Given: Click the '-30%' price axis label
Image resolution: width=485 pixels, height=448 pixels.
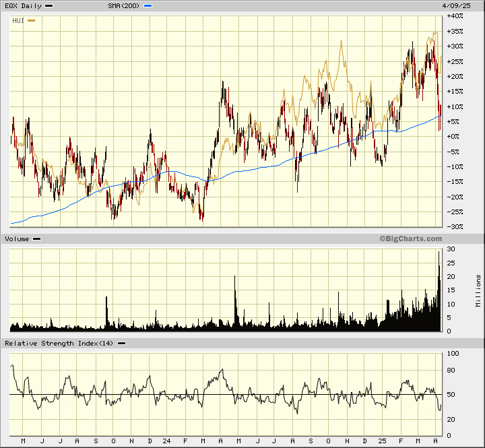Looking at the screenshot, I should point(455,227).
